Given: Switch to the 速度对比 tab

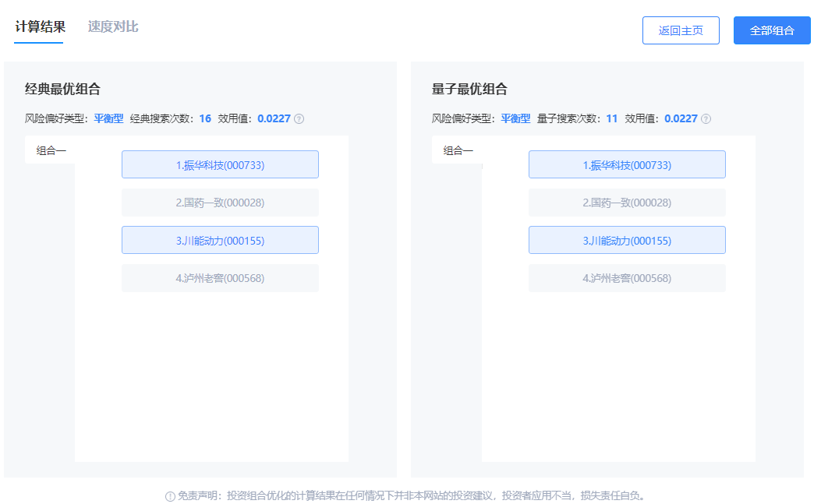Looking at the screenshot, I should [x=114, y=26].
